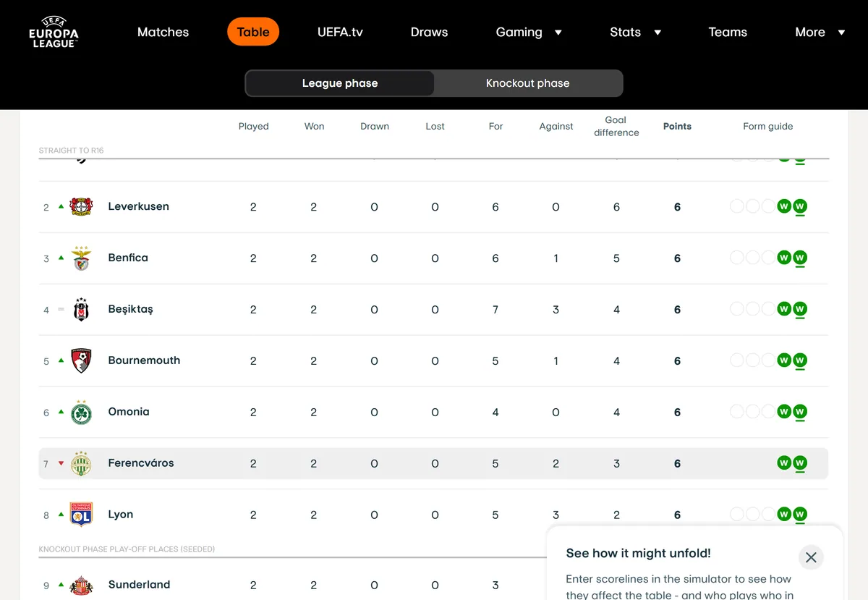Click the Bournemouth club crest

coord(81,361)
